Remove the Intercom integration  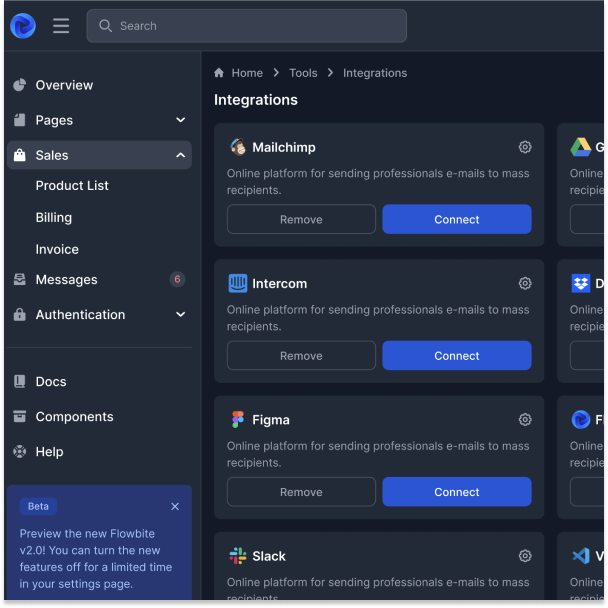[301, 356]
